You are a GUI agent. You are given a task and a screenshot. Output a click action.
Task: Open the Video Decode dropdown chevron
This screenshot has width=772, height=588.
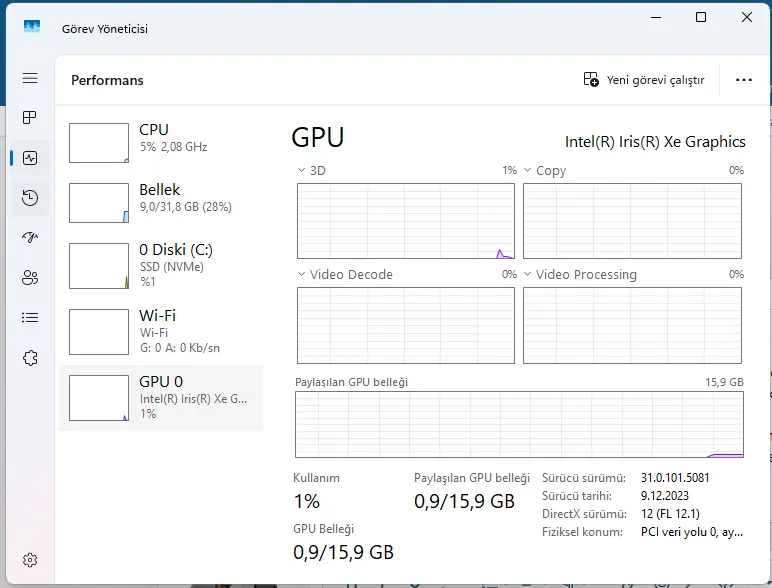point(301,274)
